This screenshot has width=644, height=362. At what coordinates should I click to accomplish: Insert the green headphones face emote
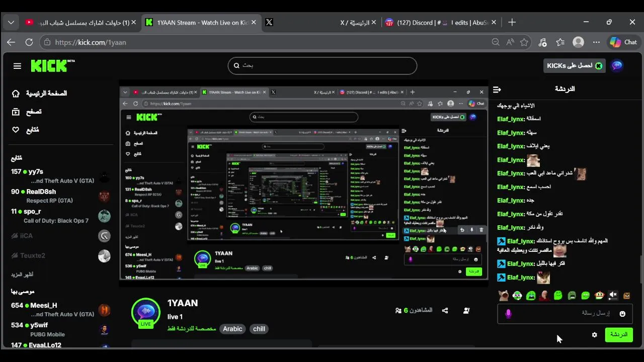click(517, 296)
